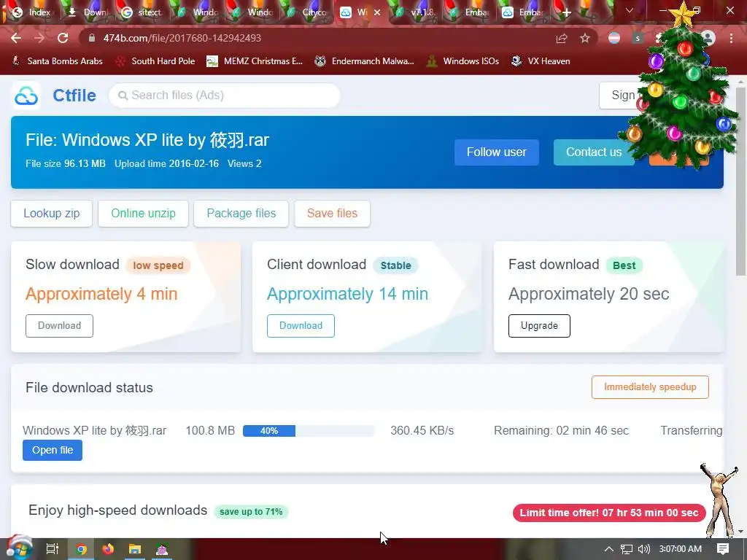Screen dimensions: 747x560
Task: Click the share page icon in address bar
Action: pos(562,39)
